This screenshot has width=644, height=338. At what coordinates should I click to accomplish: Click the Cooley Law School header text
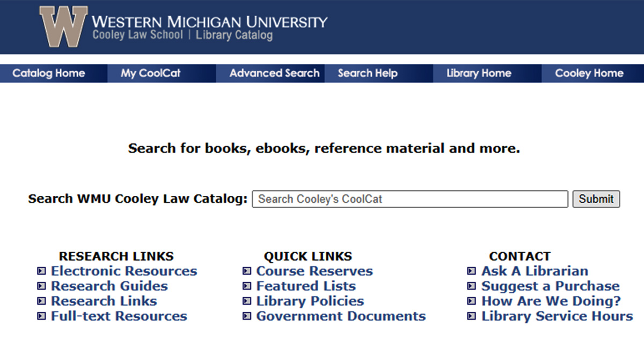138,36
